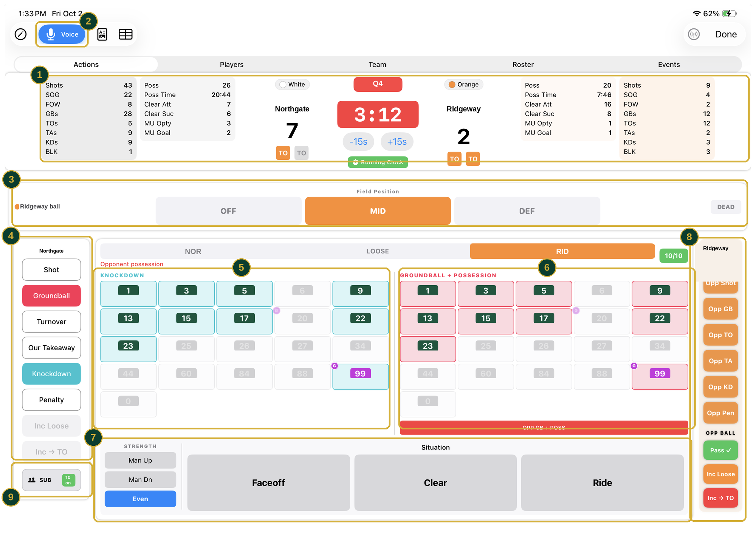
Task: Select Man Up strength
Action: 140,461
